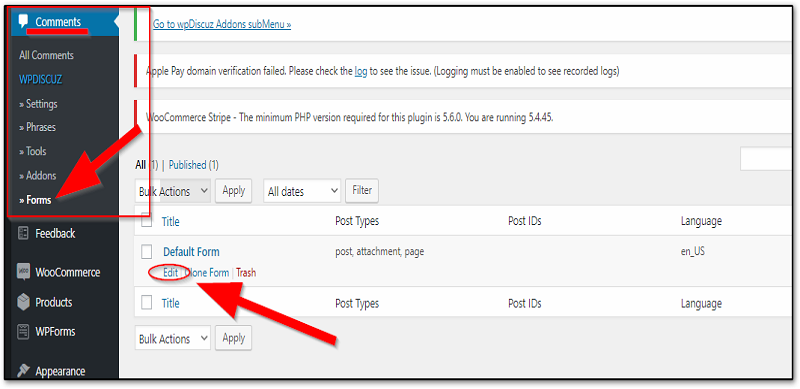The height and width of the screenshot is (389, 800).
Task: Open the Appearance menu
Action: click(x=60, y=372)
